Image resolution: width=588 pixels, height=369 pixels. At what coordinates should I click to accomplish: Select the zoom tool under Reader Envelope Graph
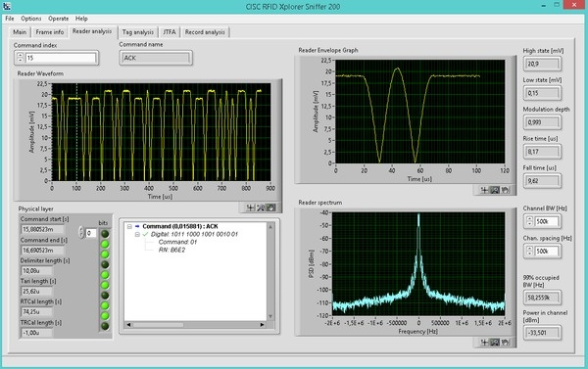495,190
